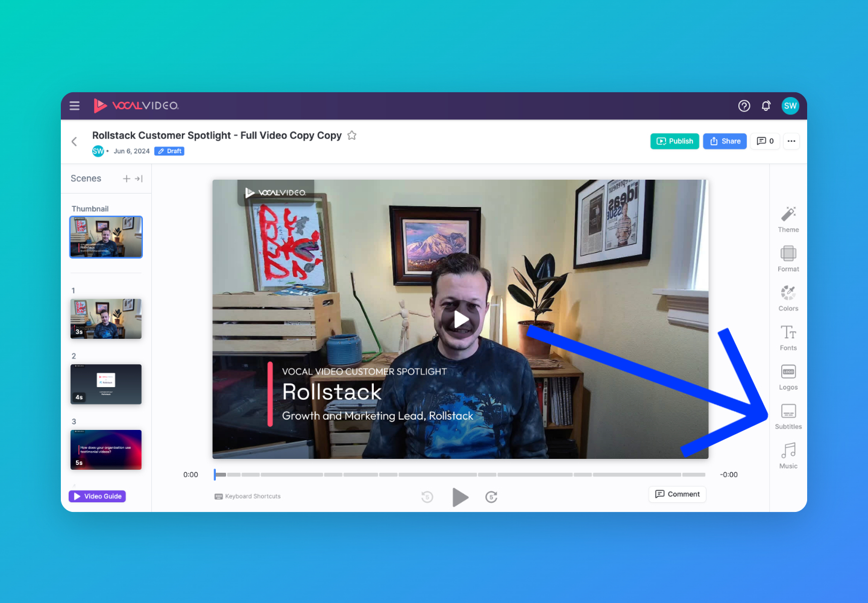Add a new scene with plus icon
Viewport: 868px width, 603px height.
coord(127,178)
